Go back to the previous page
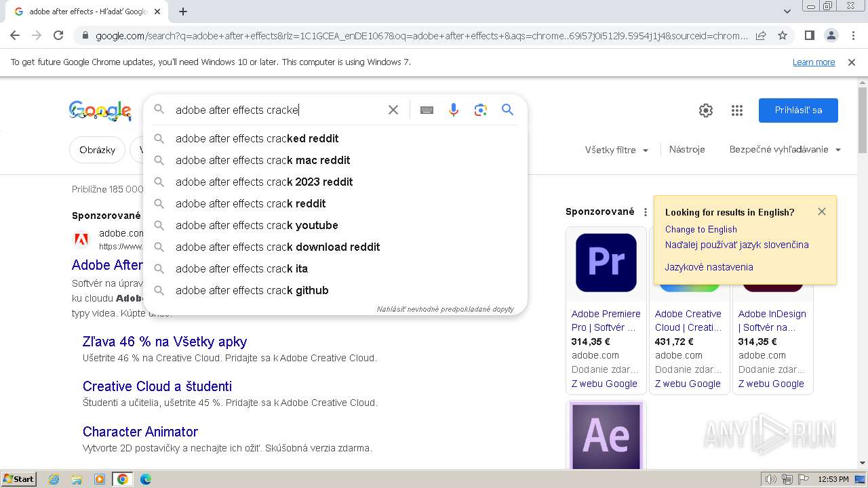This screenshot has width=868, height=488. click(15, 35)
